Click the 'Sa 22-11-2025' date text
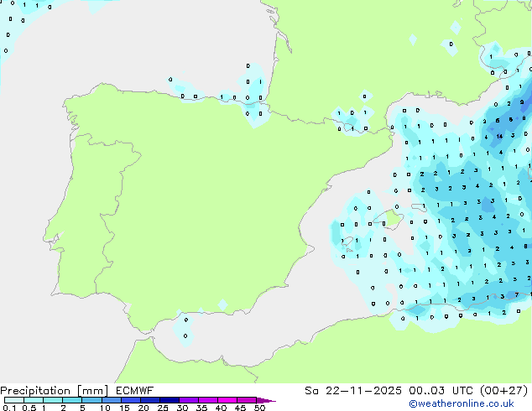Image resolution: width=532 pixels, height=411 pixels. pos(353,391)
